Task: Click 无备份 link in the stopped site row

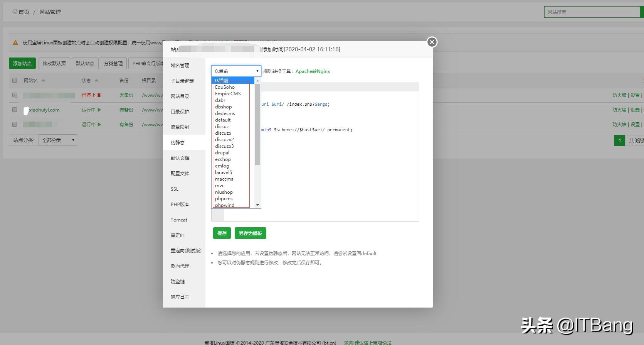Action: [126, 95]
